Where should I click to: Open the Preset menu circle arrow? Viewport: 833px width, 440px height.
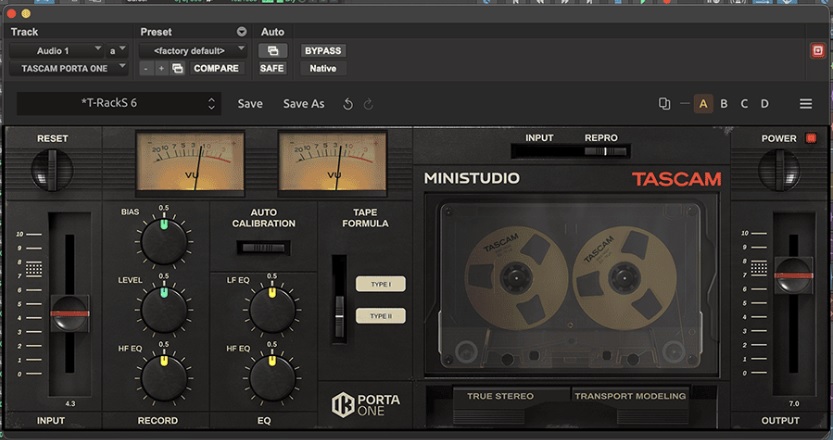tap(242, 32)
